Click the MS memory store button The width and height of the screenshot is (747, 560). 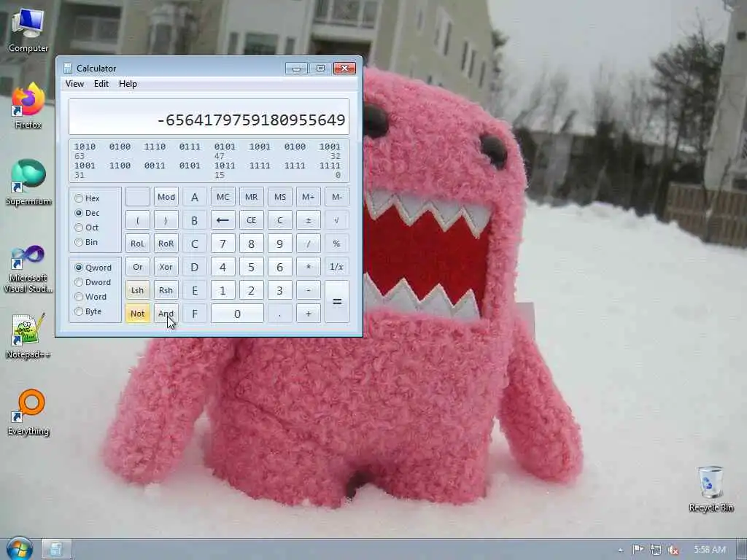tap(279, 197)
